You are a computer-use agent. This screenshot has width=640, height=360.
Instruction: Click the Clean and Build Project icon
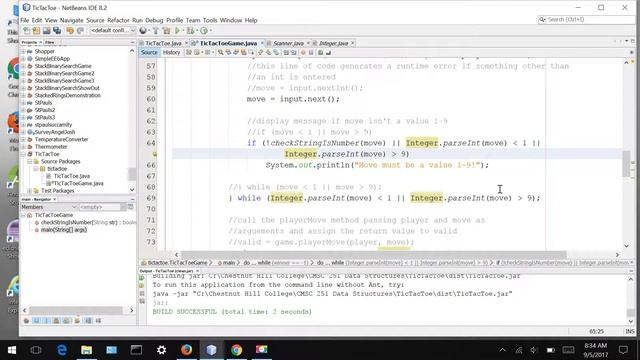167,31
